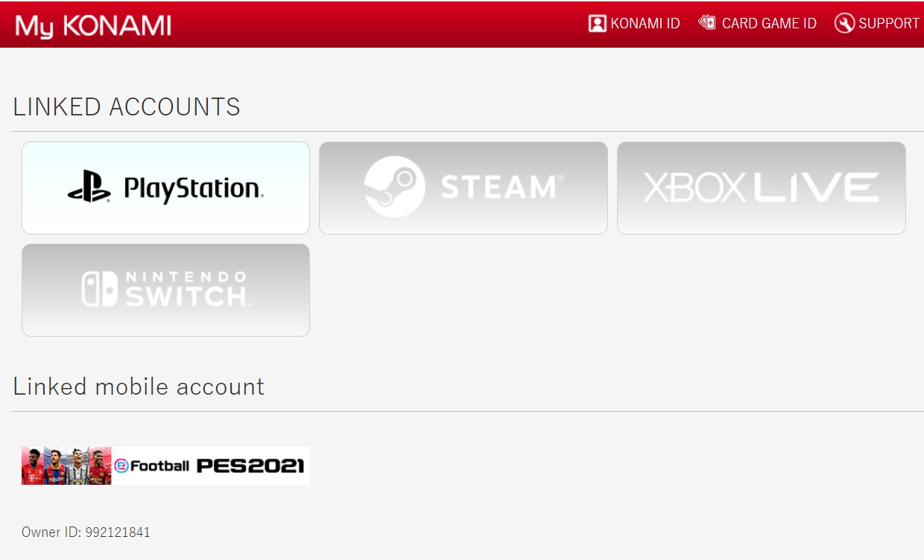This screenshot has height=560, width=924.
Task: Click the eFootball round logo icon
Action: [x=121, y=466]
